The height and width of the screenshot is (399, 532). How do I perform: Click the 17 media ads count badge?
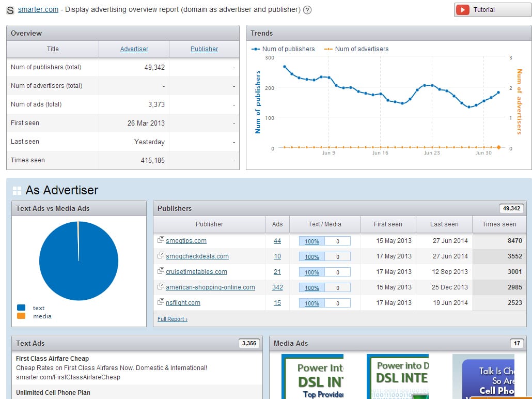(x=517, y=343)
